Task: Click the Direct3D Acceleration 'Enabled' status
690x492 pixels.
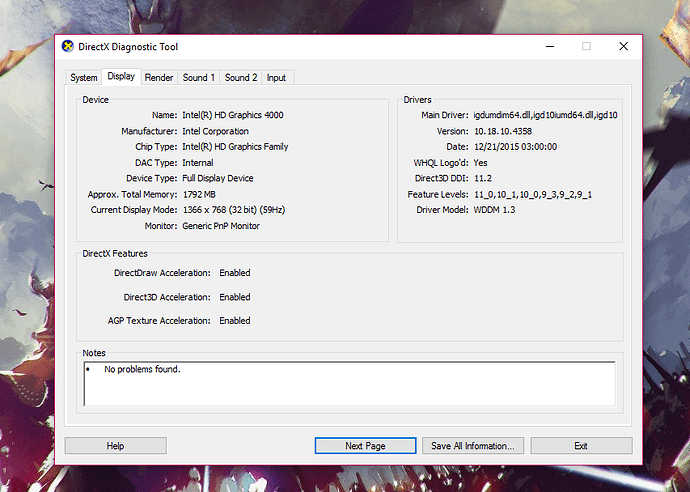Action: pos(235,297)
